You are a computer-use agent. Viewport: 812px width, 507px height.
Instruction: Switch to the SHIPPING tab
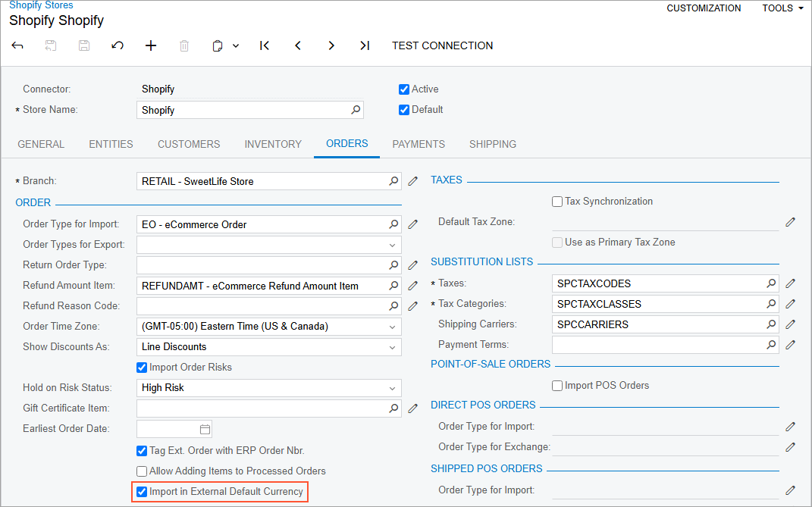point(493,144)
